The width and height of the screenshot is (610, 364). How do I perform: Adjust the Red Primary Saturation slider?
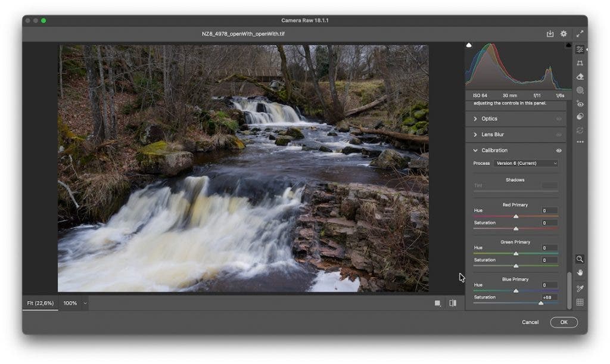(516, 229)
